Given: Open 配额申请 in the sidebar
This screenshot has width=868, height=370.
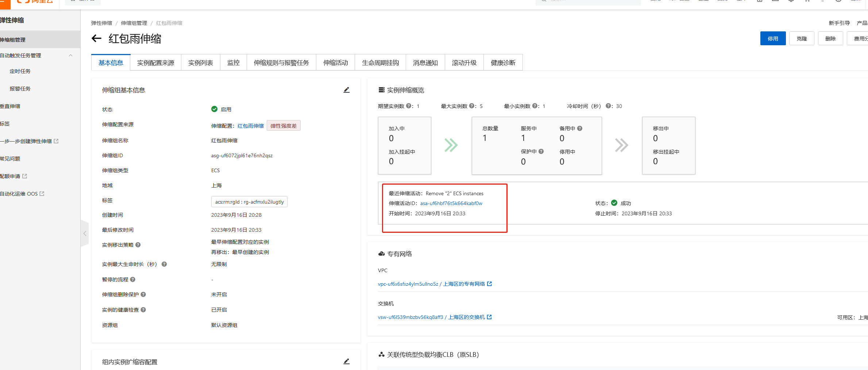Looking at the screenshot, I should (13, 176).
